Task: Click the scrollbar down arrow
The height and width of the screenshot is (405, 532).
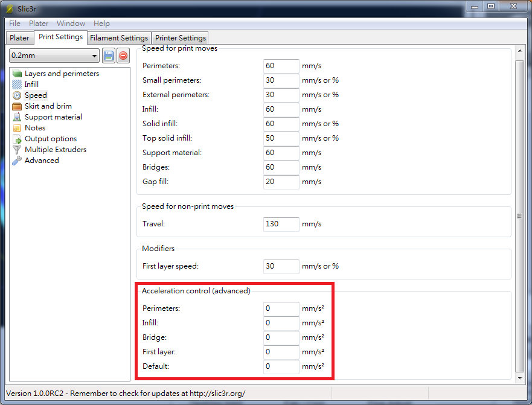Action: [519, 378]
